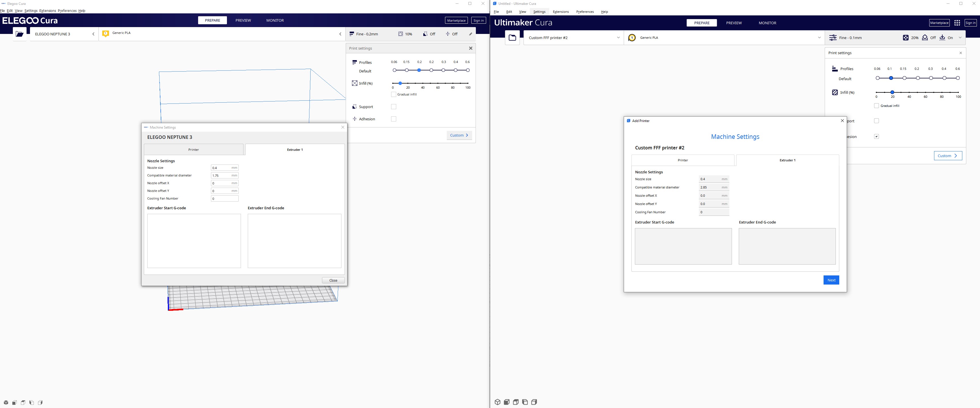Switch to PREVIEW stage in Elegoo Cura
This screenshot has height=408, width=980.
(243, 20)
